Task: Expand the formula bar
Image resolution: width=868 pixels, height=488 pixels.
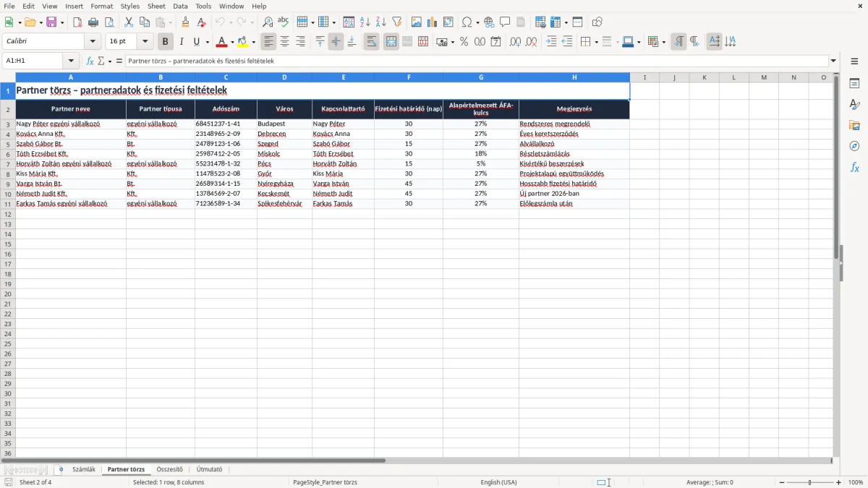Action: click(x=834, y=61)
